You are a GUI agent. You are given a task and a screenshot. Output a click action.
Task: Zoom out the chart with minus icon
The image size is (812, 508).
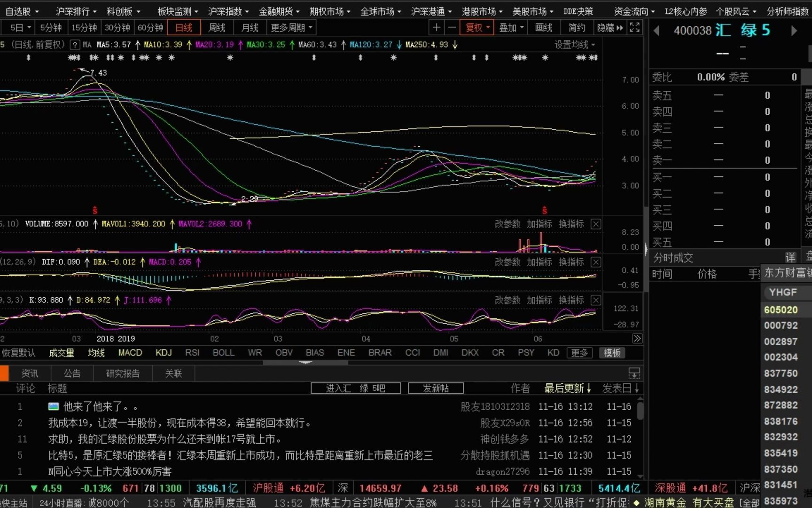452,28
